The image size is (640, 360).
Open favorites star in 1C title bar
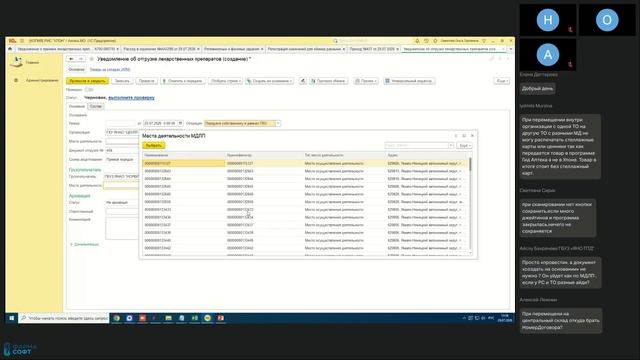[435, 41]
